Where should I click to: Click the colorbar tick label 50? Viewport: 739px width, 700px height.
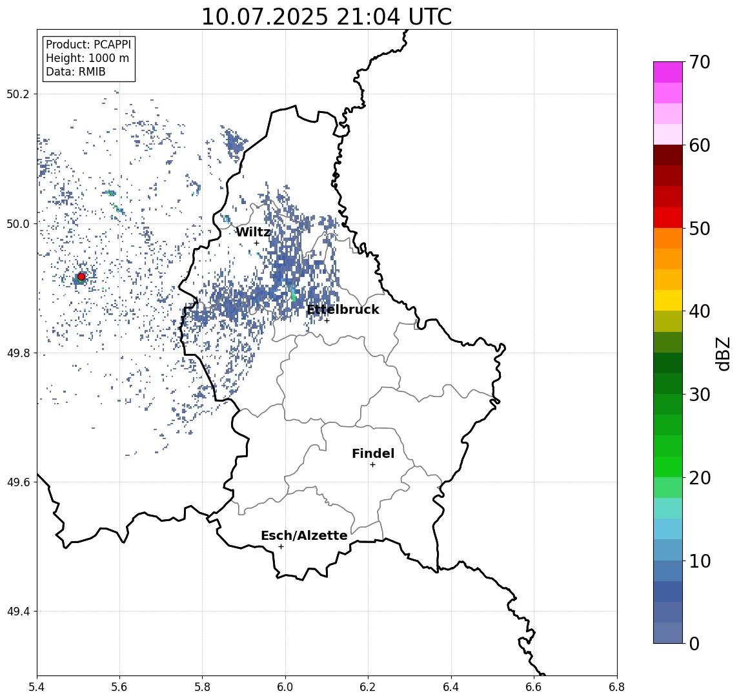(x=700, y=229)
